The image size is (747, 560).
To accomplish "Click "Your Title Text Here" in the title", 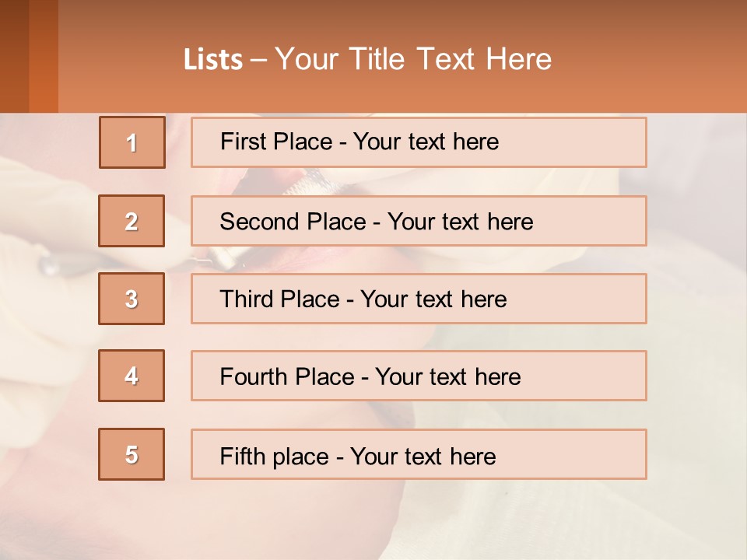I will (413, 59).
